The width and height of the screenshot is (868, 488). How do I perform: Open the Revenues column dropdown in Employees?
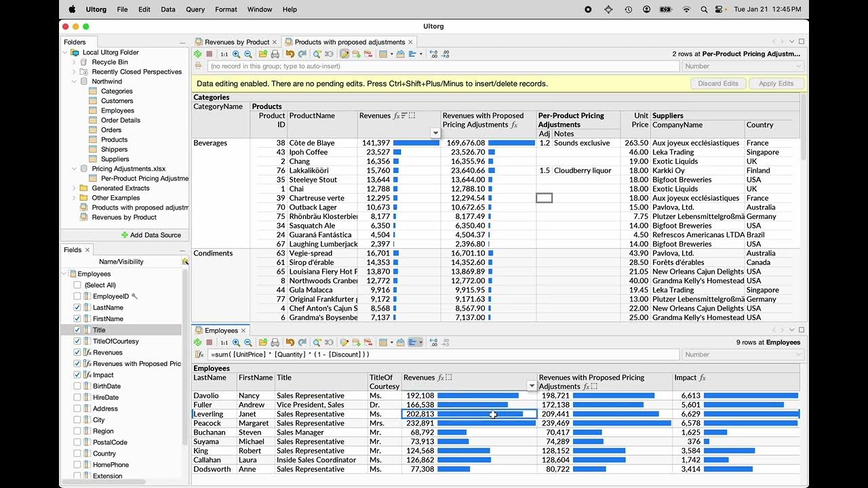[x=532, y=386]
